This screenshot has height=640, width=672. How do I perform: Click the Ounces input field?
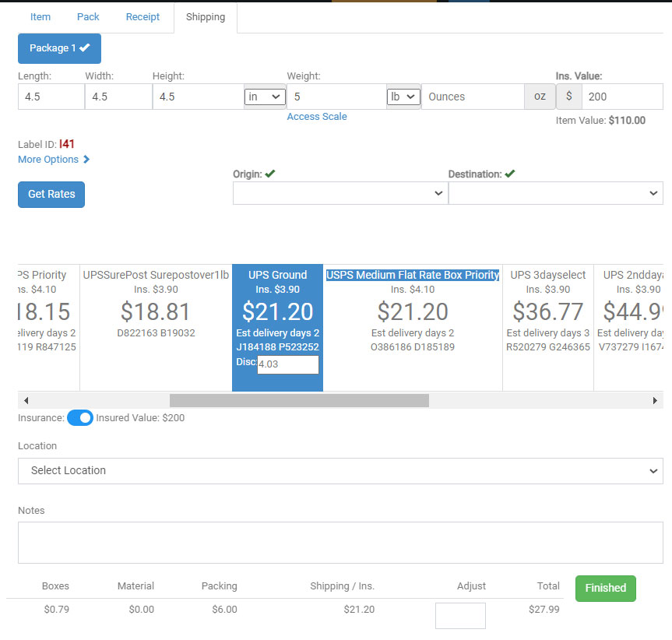(473, 97)
